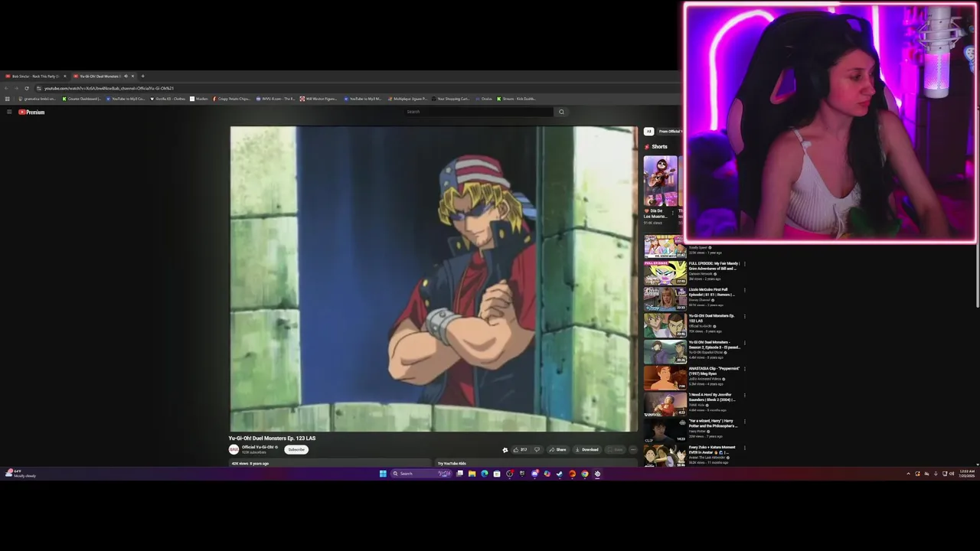The image size is (980, 551).
Task: Download the Yu-Gi-Oh! video
Action: point(586,449)
